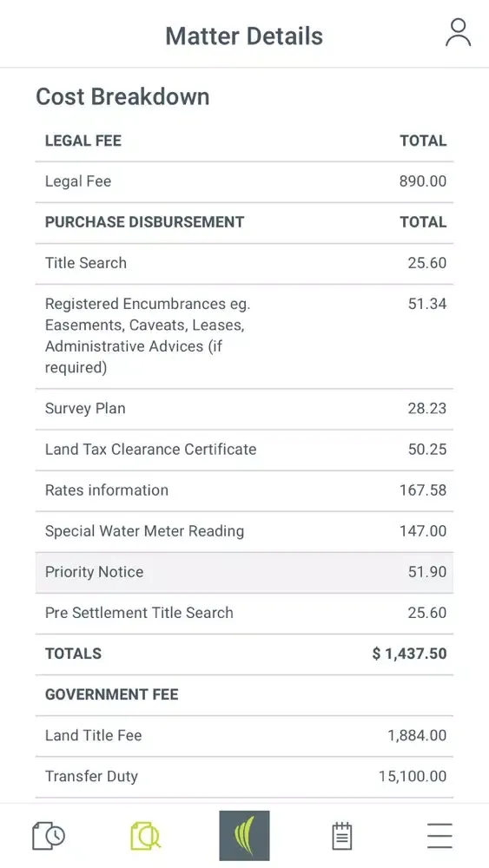489x868 pixels.
Task: Open the user profile icon
Action: pos(458,33)
